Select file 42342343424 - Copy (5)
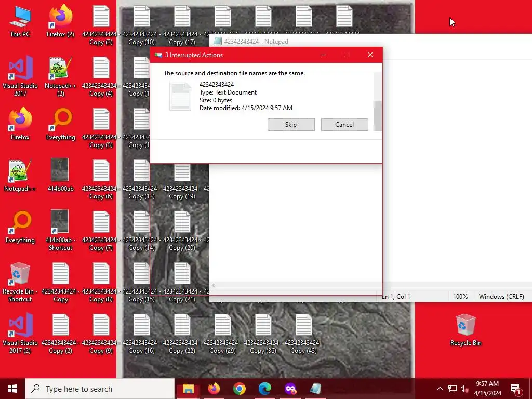 click(x=101, y=129)
